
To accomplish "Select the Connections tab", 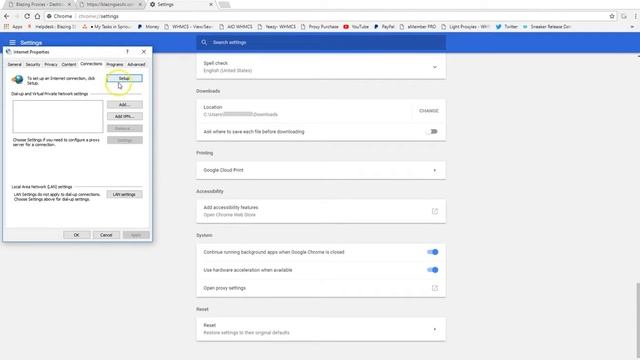I will (x=91, y=64).
